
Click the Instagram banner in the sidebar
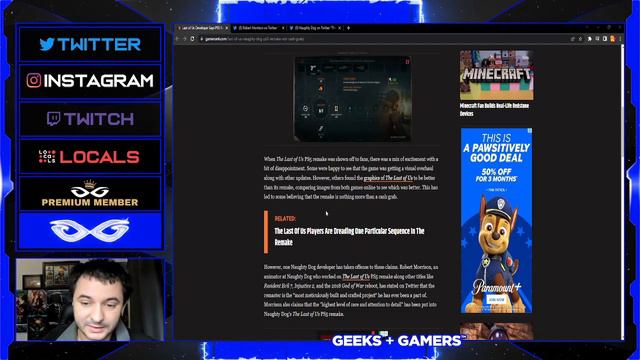(x=90, y=81)
